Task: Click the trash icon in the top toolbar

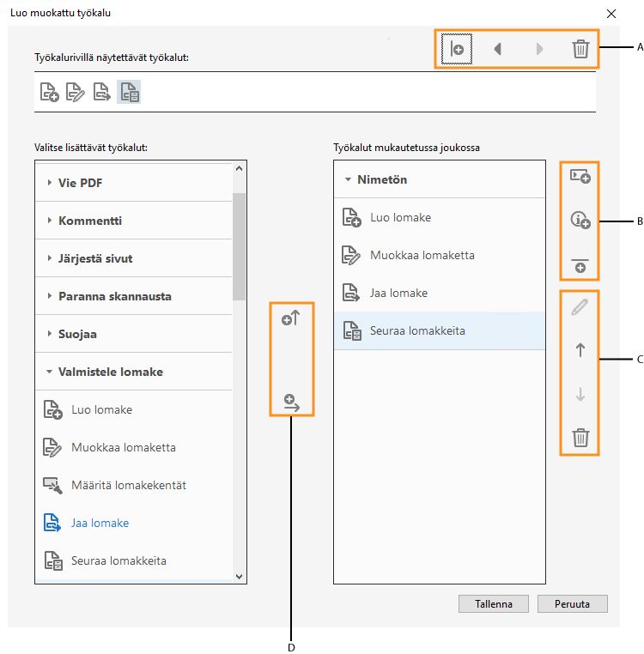Action: tap(580, 50)
